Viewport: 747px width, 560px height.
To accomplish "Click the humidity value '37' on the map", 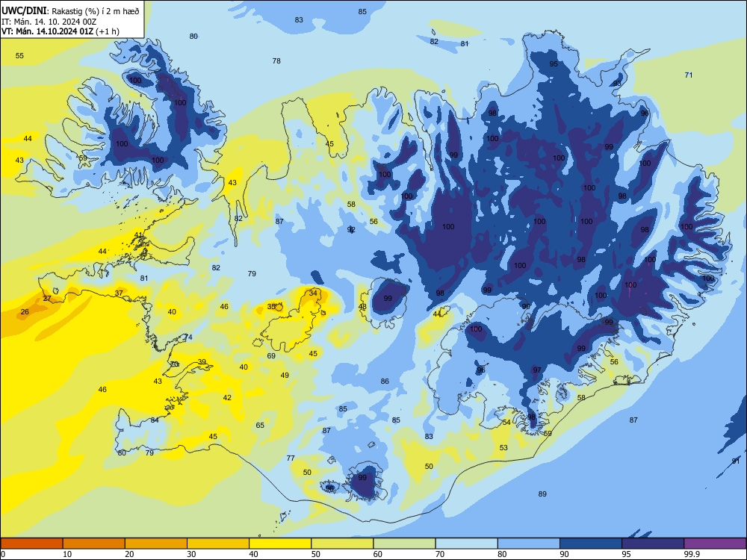I will pyautogui.click(x=119, y=293).
